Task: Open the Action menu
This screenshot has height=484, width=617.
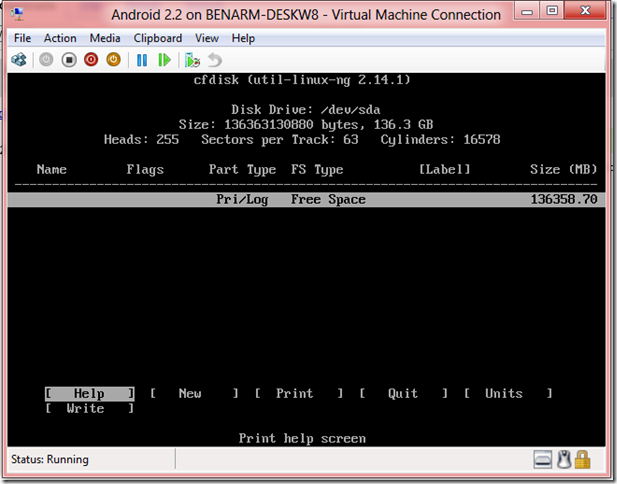Action: (x=60, y=38)
